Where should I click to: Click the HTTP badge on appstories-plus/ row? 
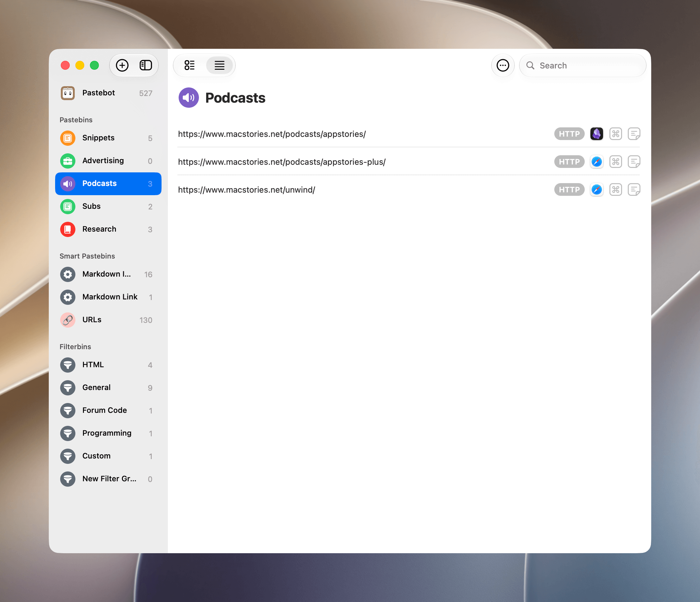click(569, 162)
